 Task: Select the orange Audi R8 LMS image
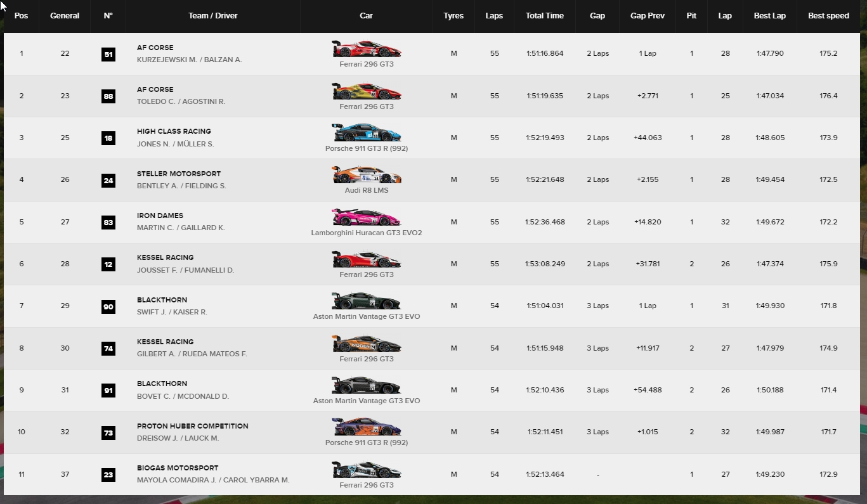coord(367,175)
